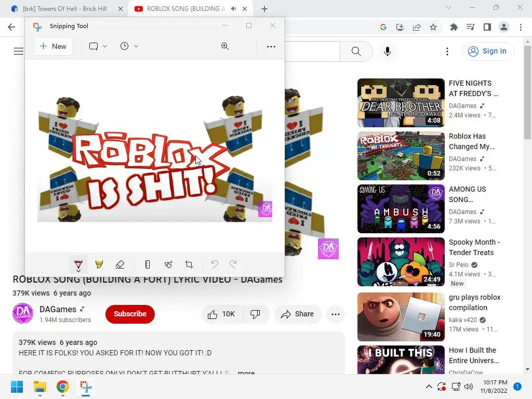Open YouTube settings three-dot menu
This screenshot has width=532, height=399.
[447, 51]
